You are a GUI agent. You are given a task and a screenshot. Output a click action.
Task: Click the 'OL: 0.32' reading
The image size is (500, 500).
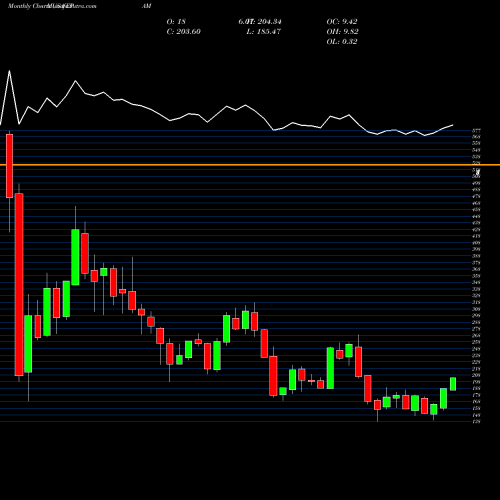point(342,42)
